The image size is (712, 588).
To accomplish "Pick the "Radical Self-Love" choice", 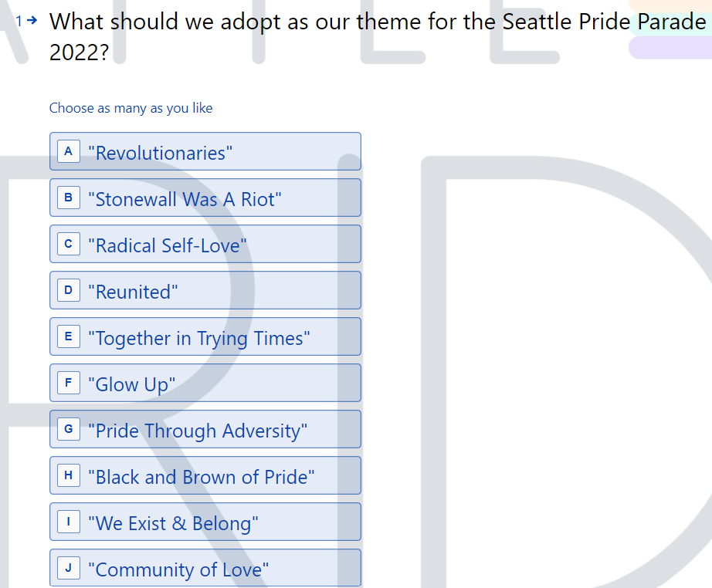I will (x=205, y=244).
